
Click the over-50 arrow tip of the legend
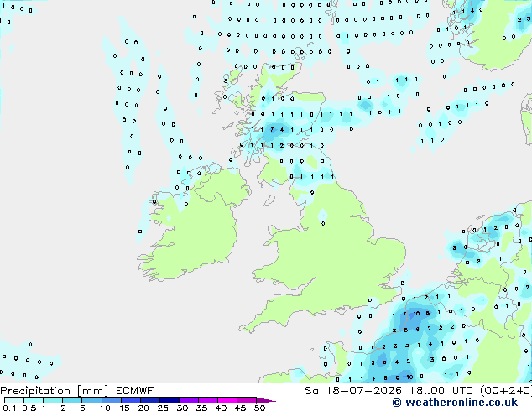pyautogui.click(x=266, y=400)
